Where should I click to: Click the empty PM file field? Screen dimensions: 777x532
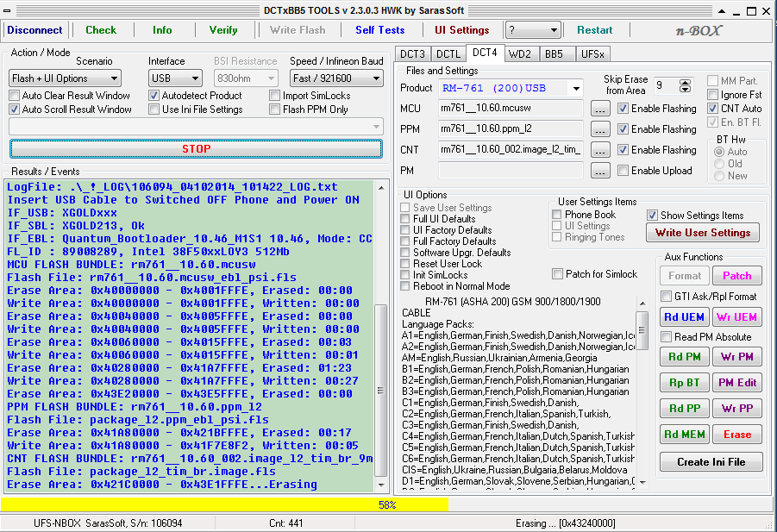coord(511,171)
